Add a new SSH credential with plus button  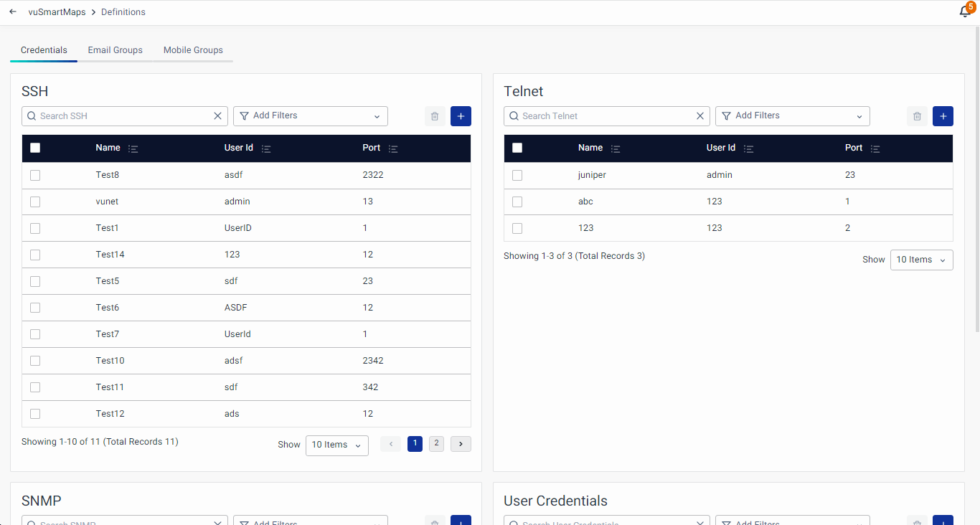click(461, 116)
